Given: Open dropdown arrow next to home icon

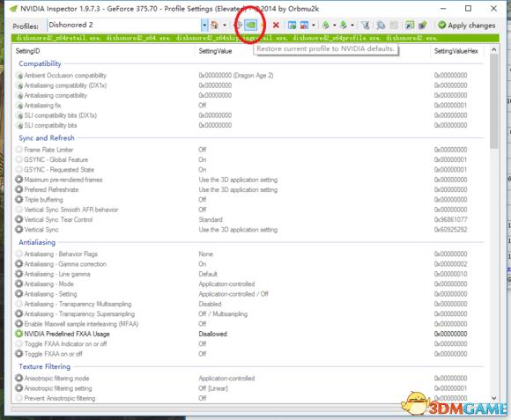Looking at the screenshot, I should coord(225,25).
